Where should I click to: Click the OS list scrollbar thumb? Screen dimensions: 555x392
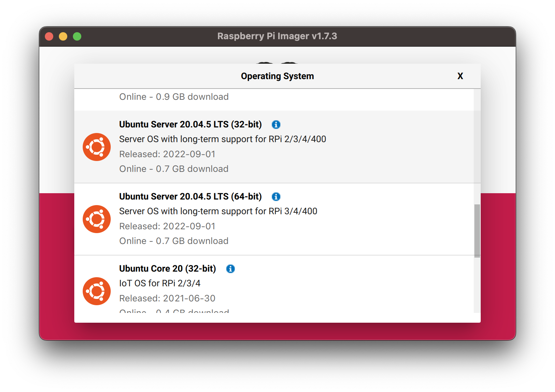point(477,231)
